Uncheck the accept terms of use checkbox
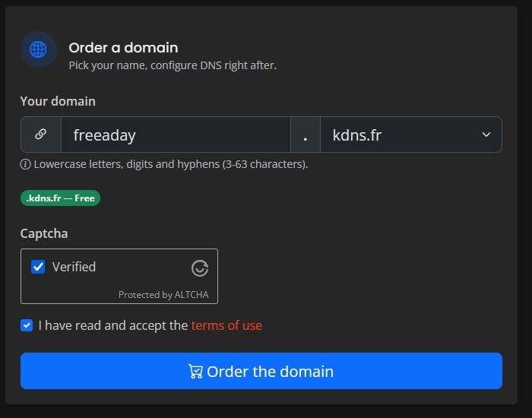The width and height of the screenshot is (532, 418). pos(27,325)
